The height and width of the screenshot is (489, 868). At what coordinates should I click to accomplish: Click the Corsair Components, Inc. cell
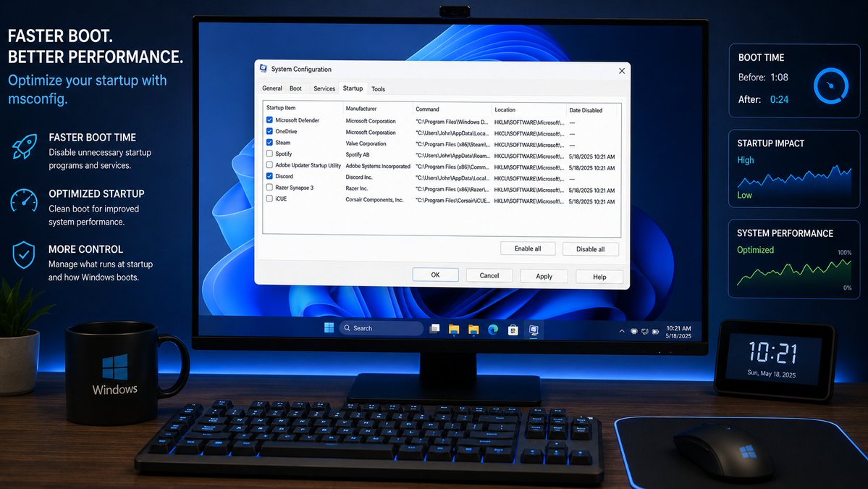[374, 200]
